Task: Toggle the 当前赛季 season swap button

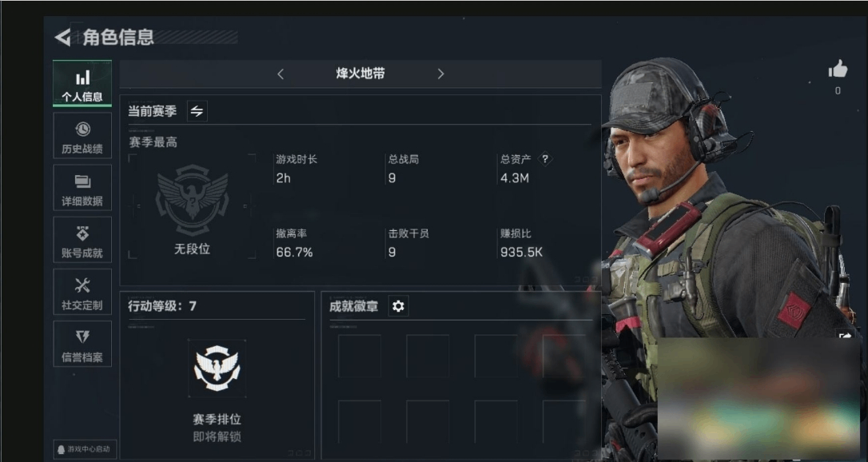Action: pos(197,111)
